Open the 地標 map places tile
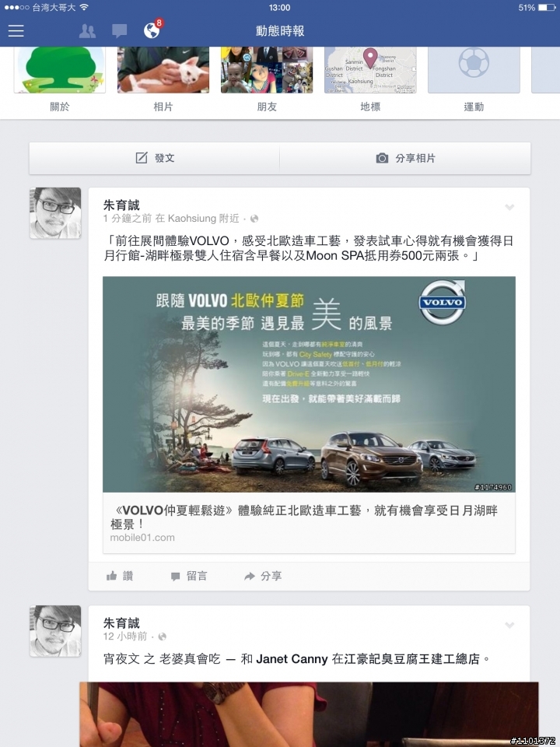This screenshot has width=560, height=747. click(x=370, y=79)
